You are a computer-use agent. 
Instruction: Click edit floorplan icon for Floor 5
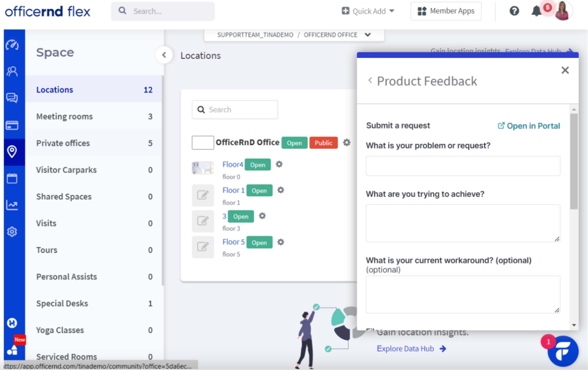(x=203, y=247)
